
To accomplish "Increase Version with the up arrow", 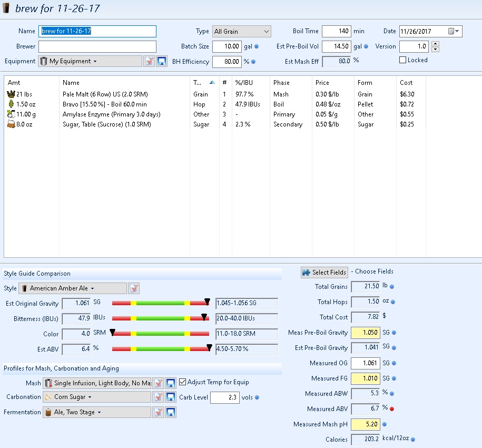I will coord(435,44).
